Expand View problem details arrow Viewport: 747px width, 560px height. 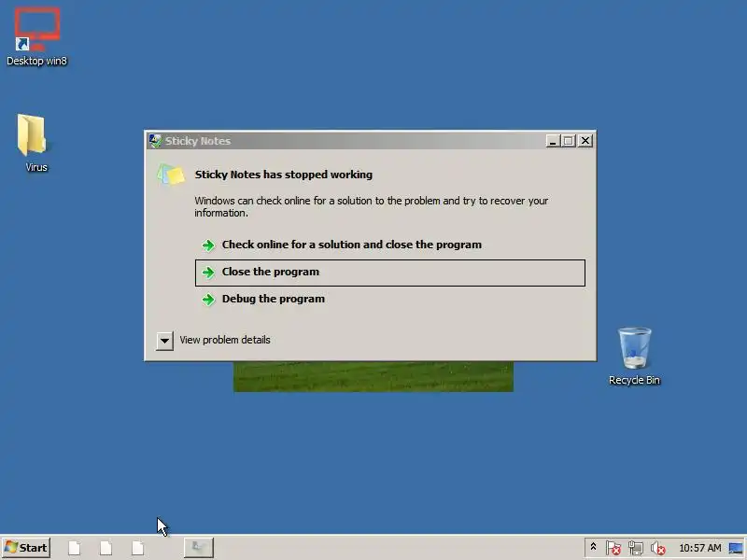164,341
